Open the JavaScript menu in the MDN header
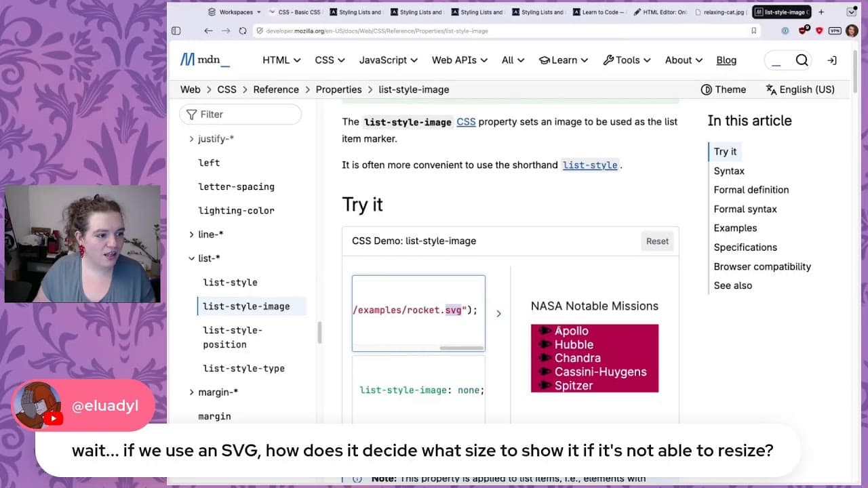The width and height of the screenshot is (868, 488). click(x=389, y=60)
